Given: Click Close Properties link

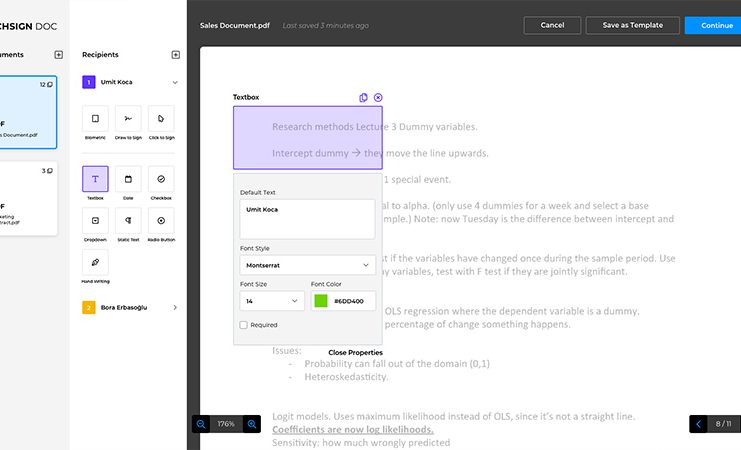Looking at the screenshot, I should pos(355,353).
